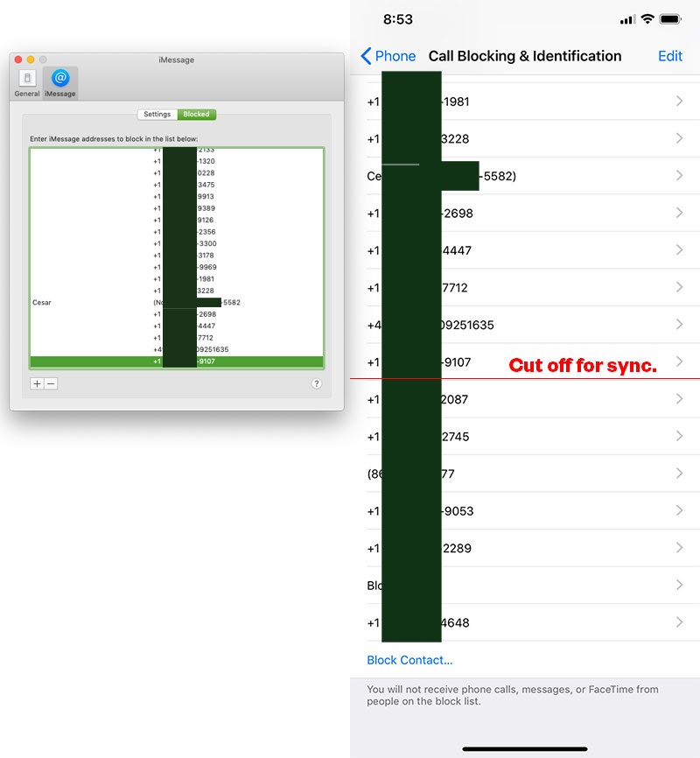Open chevron for iPhone number ending 4447
The height and width of the screenshot is (758, 700).
(x=679, y=250)
